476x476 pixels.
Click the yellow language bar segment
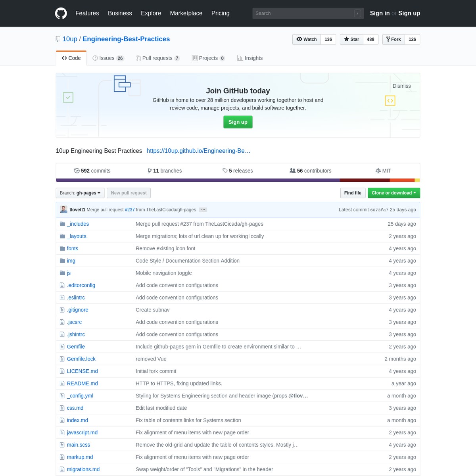417,180
